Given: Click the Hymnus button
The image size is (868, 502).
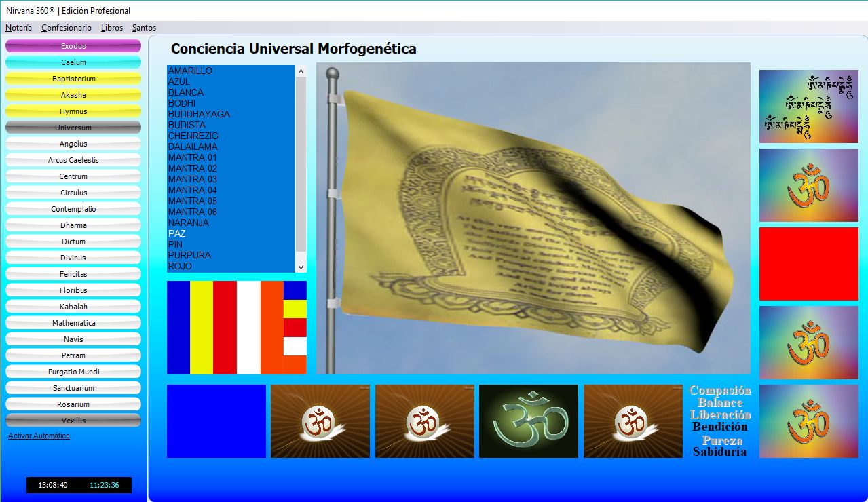Looking at the screenshot, I should pyautogui.click(x=73, y=111).
